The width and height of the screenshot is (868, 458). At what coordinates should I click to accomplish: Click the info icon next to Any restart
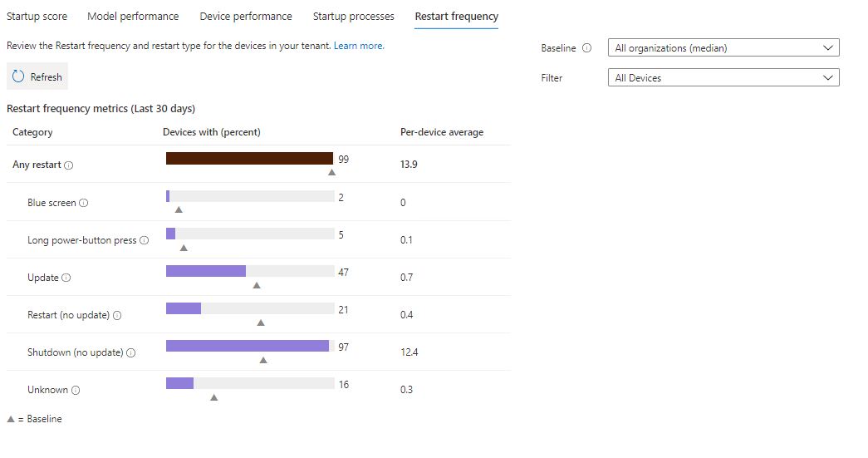point(69,165)
